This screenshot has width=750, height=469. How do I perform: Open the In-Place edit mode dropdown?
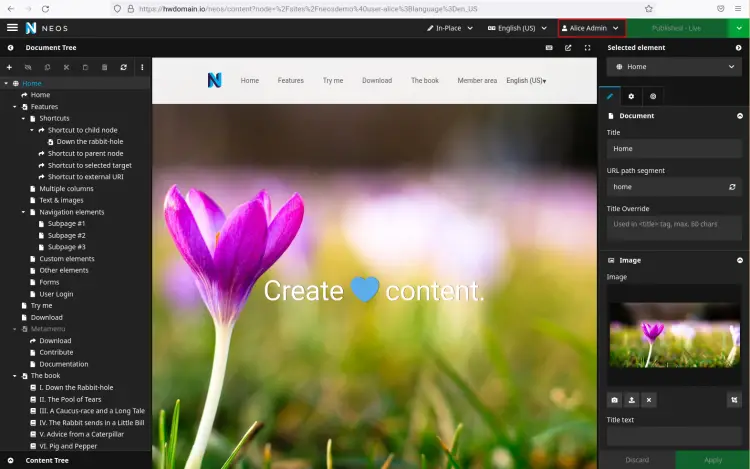[450, 28]
